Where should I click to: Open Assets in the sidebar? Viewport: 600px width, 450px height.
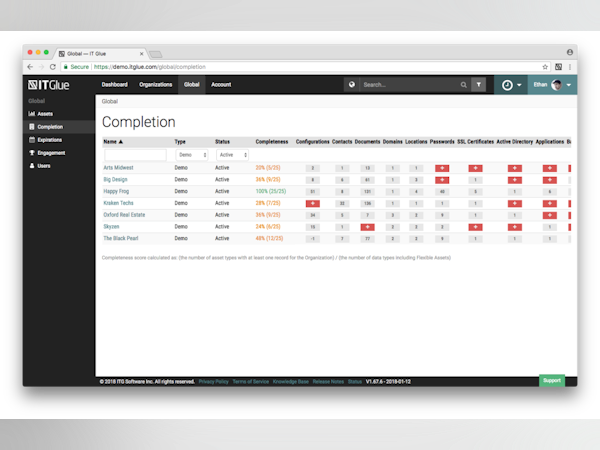45,114
